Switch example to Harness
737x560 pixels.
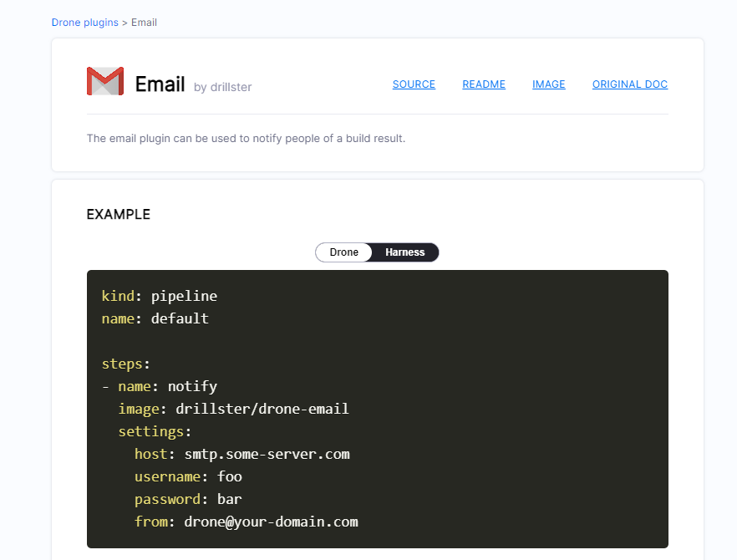pos(405,252)
